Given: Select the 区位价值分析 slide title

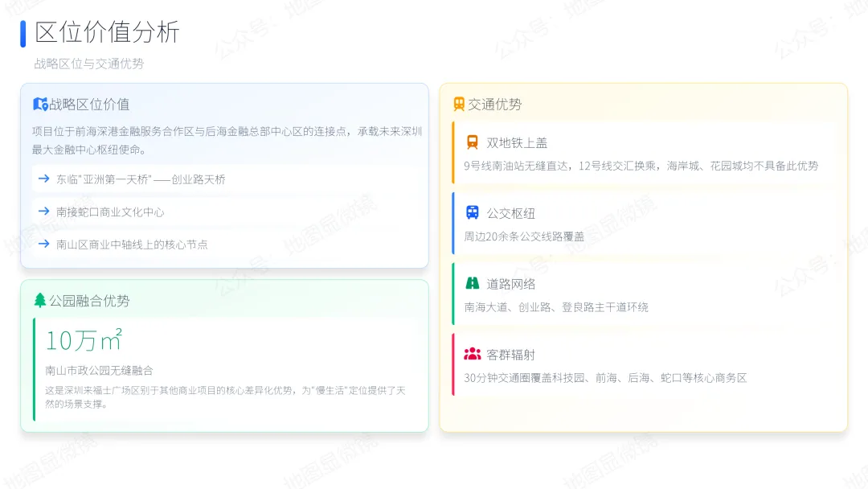Looking at the screenshot, I should coord(107,33).
